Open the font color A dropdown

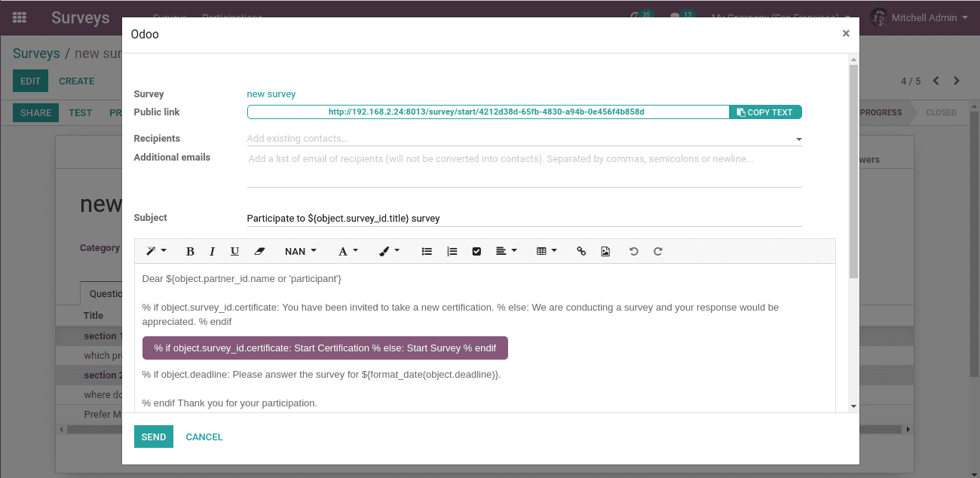pyautogui.click(x=348, y=251)
